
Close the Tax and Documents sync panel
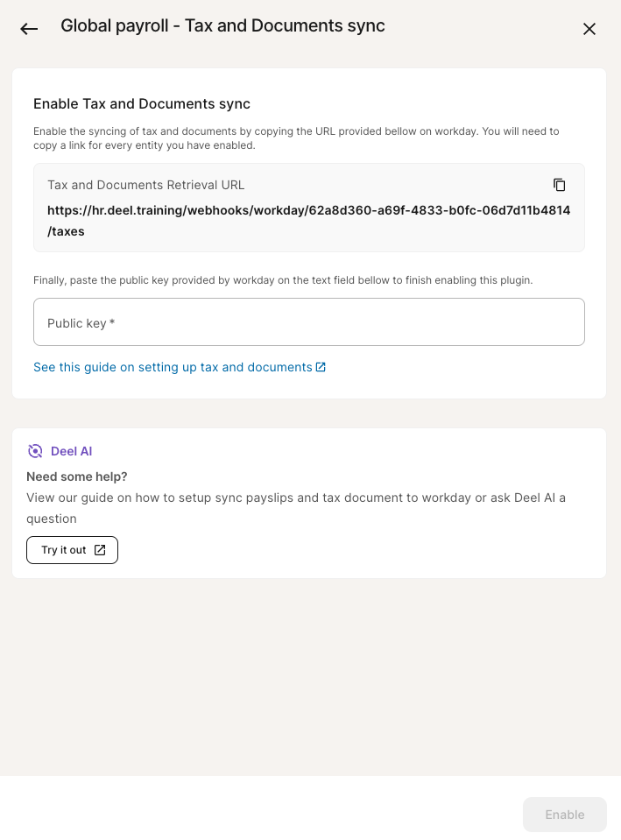[589, 29]
